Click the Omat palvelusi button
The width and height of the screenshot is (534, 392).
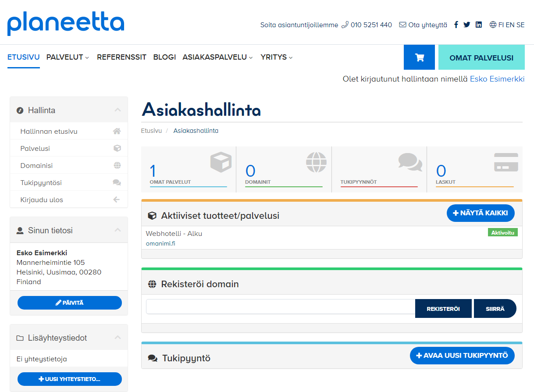[481, 57]
